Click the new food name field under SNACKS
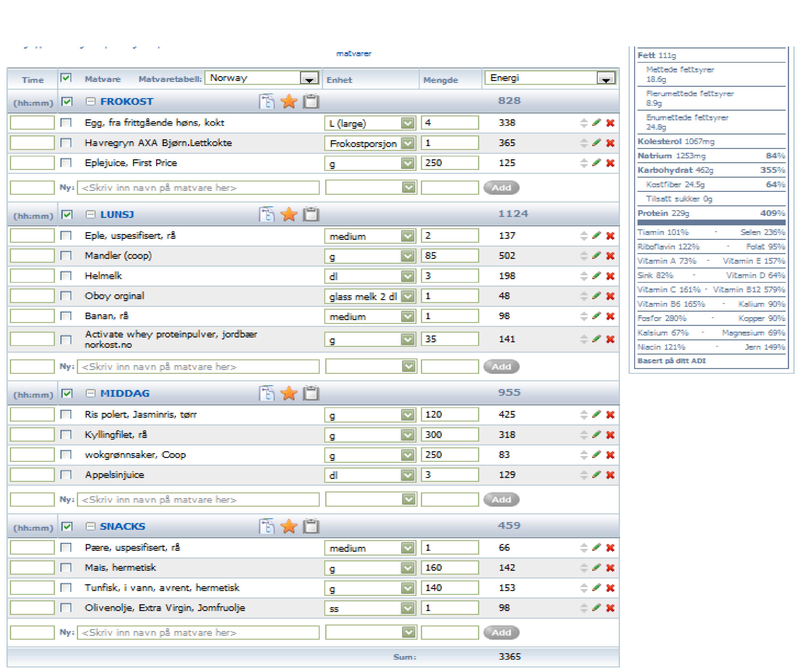The image size is (797, 672). point(198,633)
